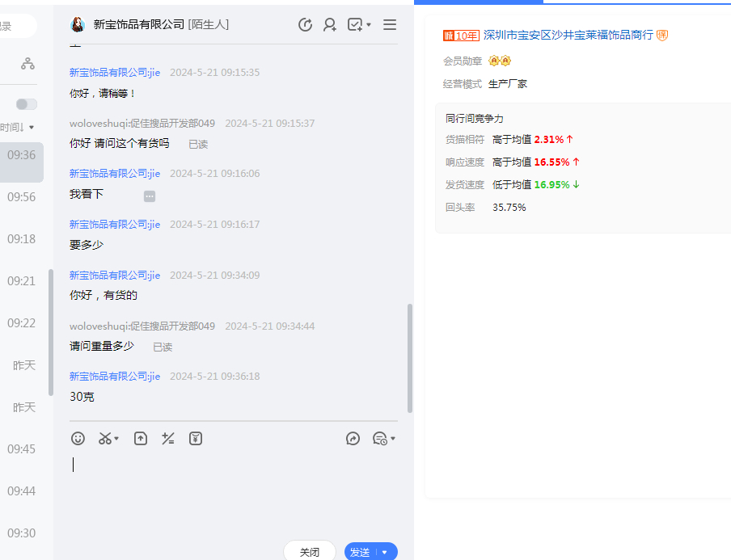Click the organization tree icon in sidebar
The image size is (731, 560).
coord(28,63)
